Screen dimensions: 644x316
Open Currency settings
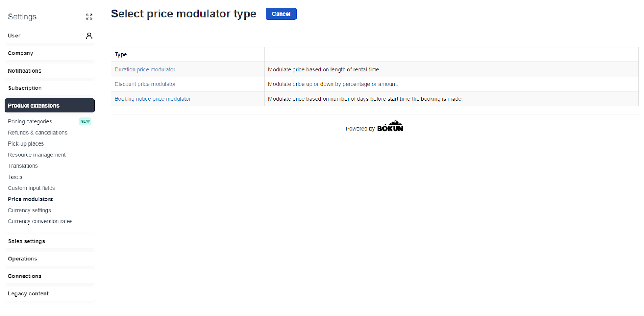coord(29,210)
